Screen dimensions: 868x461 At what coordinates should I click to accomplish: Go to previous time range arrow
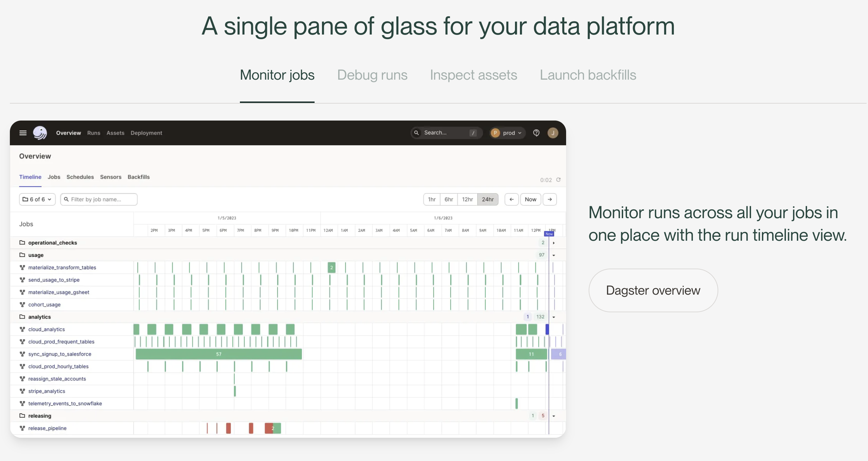[x=512, y=199]
